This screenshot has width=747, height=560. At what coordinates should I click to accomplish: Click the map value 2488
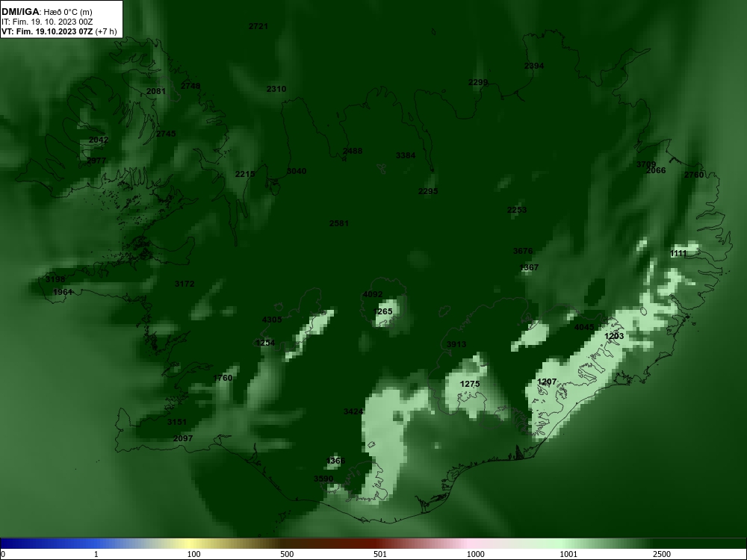coord(353,151)
